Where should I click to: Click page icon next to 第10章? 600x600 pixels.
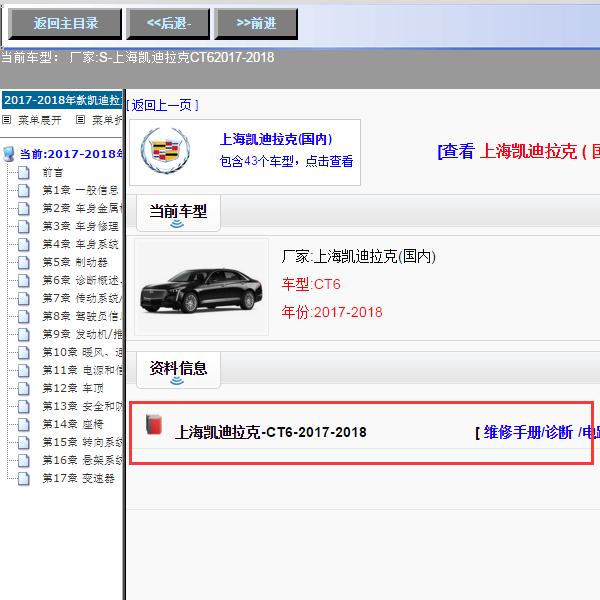click(x=24, y=352)
